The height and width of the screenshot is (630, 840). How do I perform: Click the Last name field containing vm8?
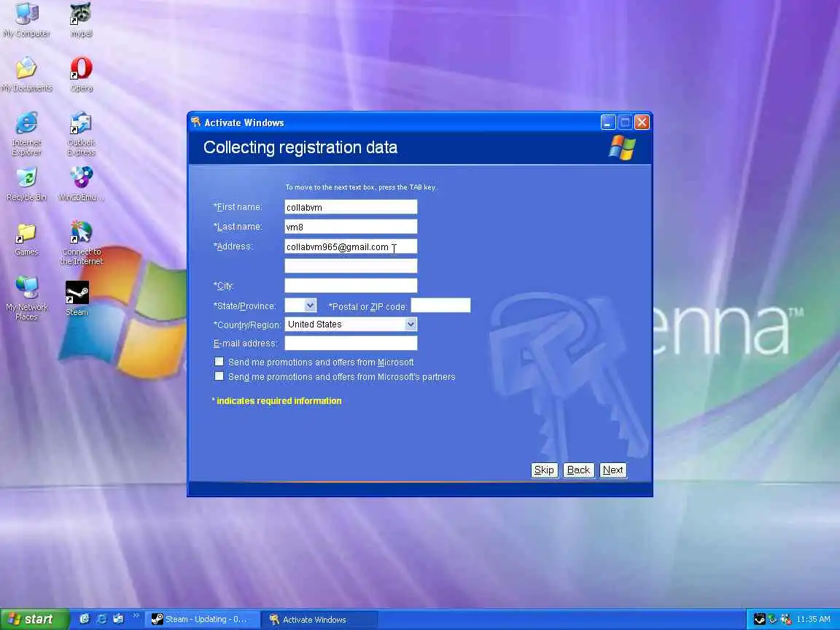click(351, 227)
